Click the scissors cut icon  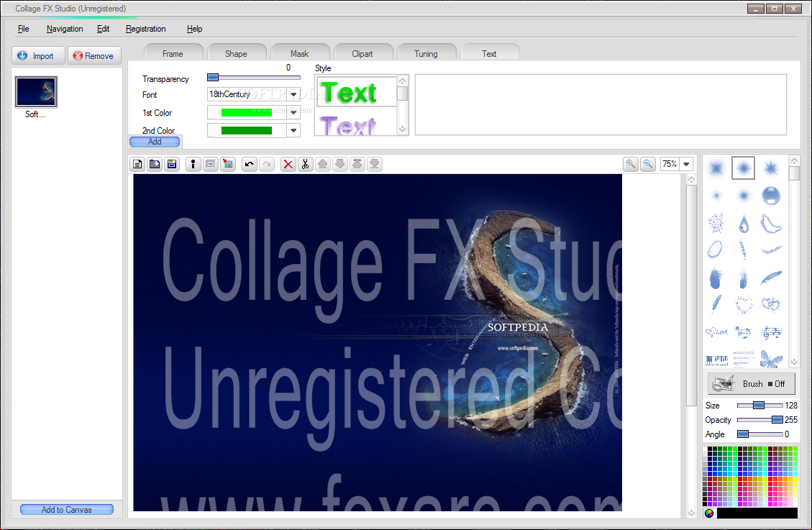pyautogui.click(x=306, y=164)
